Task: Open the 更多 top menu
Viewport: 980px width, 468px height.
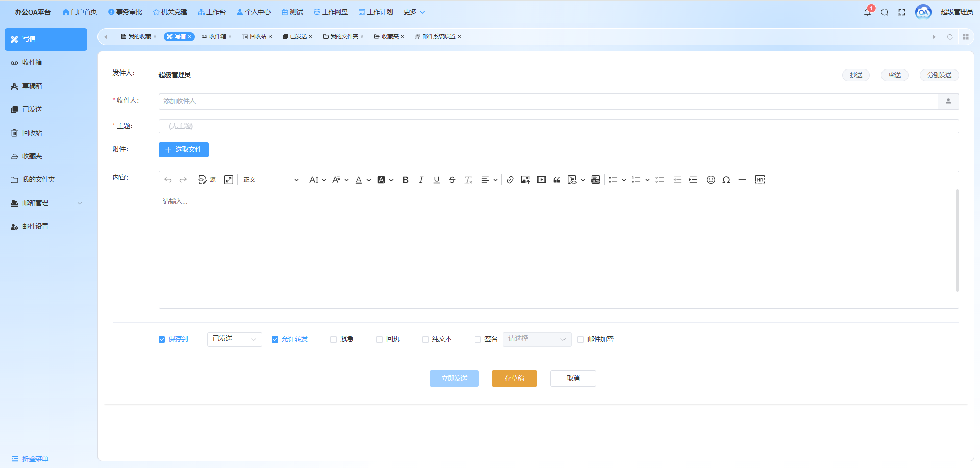Action: point(414,12)
